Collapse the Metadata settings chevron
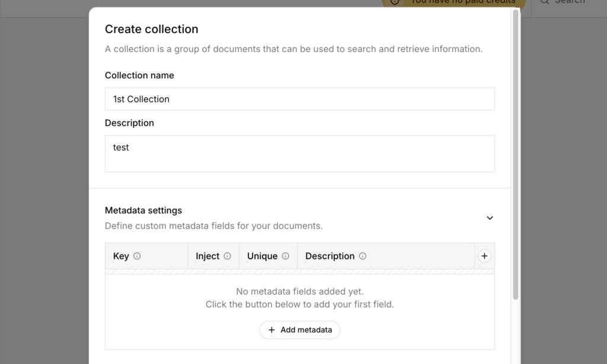This screenshot has height=364, width=607. 490,218
